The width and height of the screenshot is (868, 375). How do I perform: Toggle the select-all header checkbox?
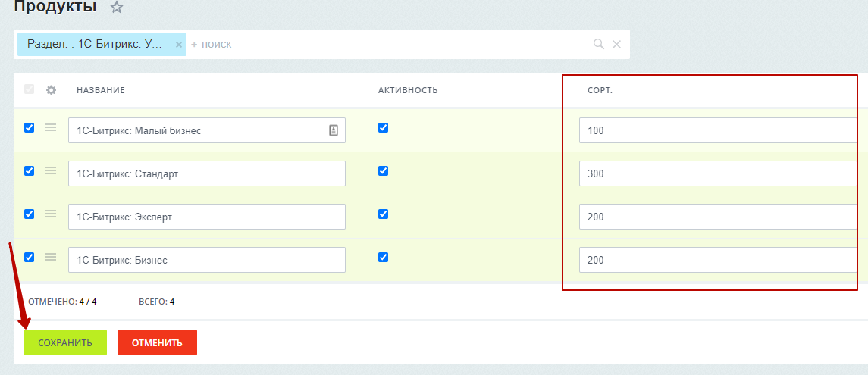[x=30, y=89]
